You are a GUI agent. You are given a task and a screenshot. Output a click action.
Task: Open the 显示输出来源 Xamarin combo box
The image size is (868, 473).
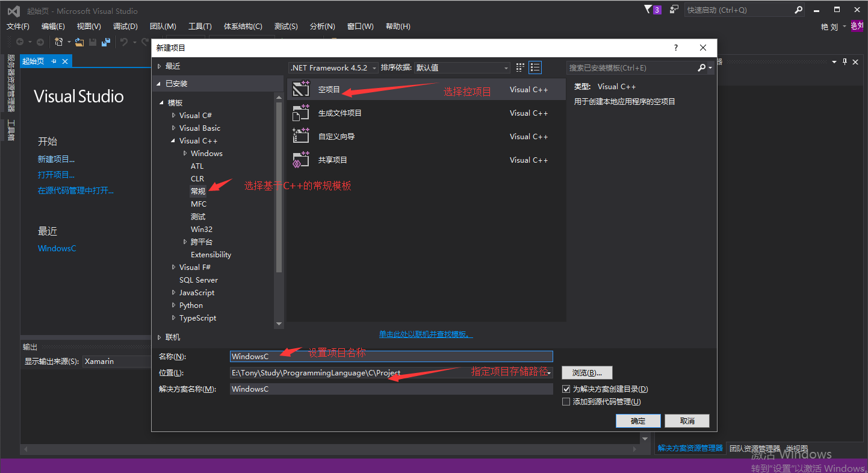click(116, 362)
